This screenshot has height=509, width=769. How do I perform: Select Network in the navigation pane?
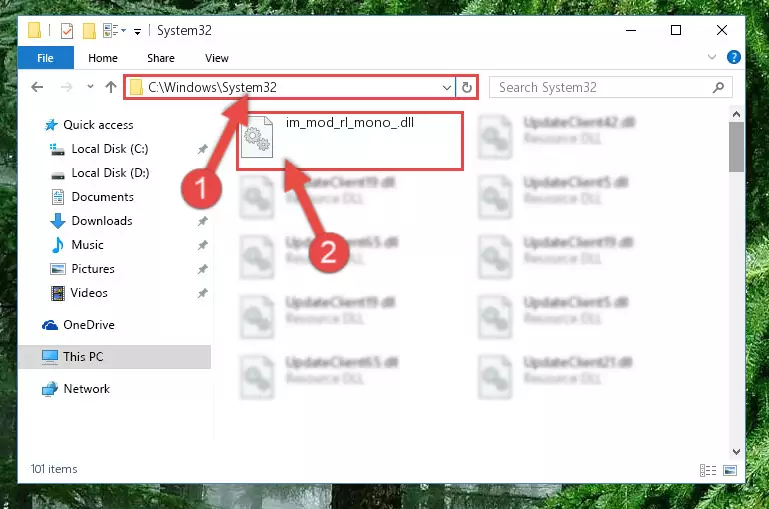[86, 388]
